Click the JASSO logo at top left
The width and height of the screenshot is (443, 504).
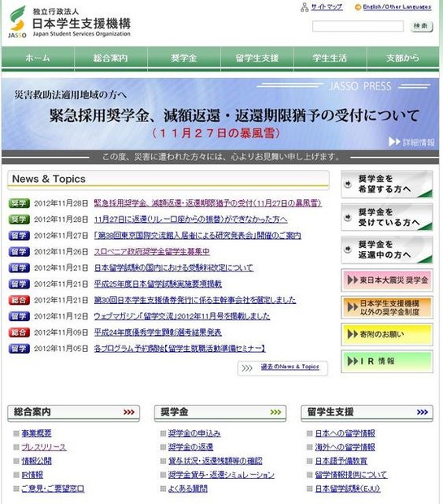tap(17, 22)
